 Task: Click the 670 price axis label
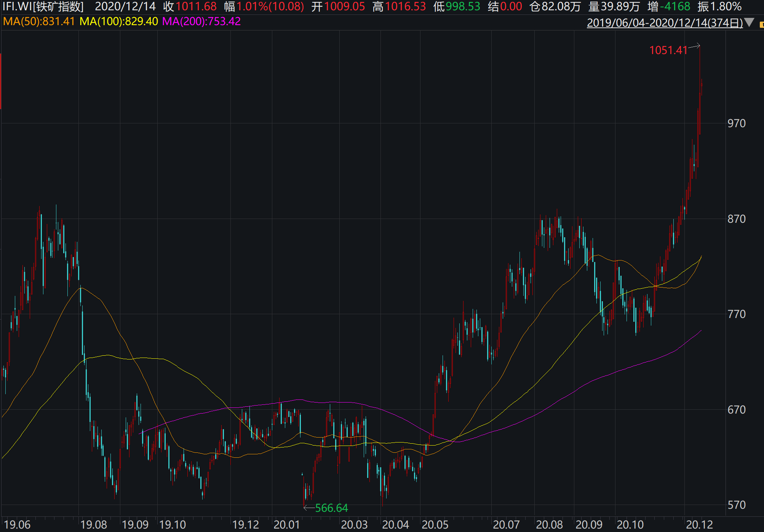(x=736, y=410)
